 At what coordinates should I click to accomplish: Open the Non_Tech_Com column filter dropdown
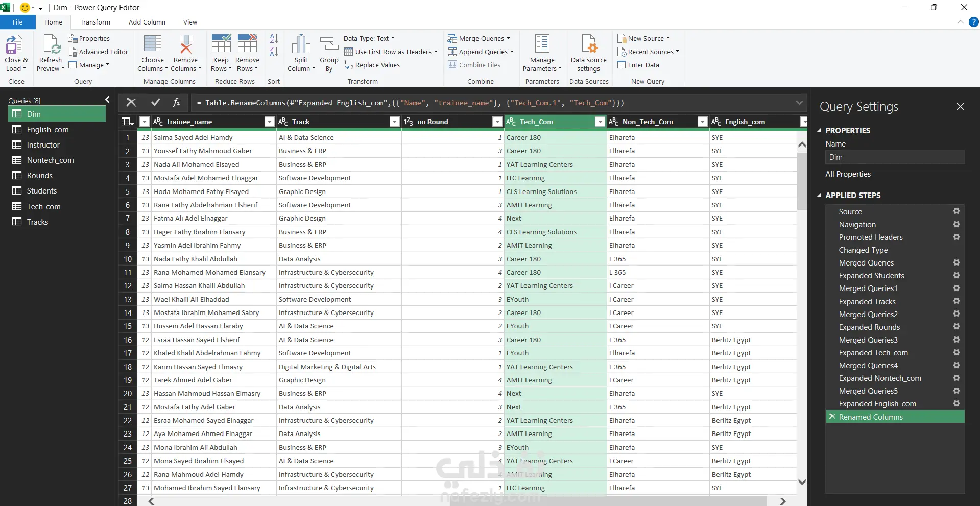tap(703, 122)
